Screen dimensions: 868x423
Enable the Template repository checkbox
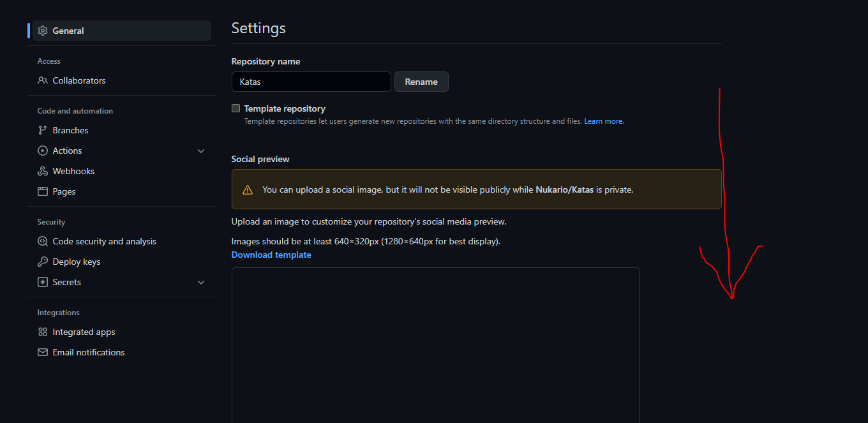pyautogui.click(x=236, y=108)
